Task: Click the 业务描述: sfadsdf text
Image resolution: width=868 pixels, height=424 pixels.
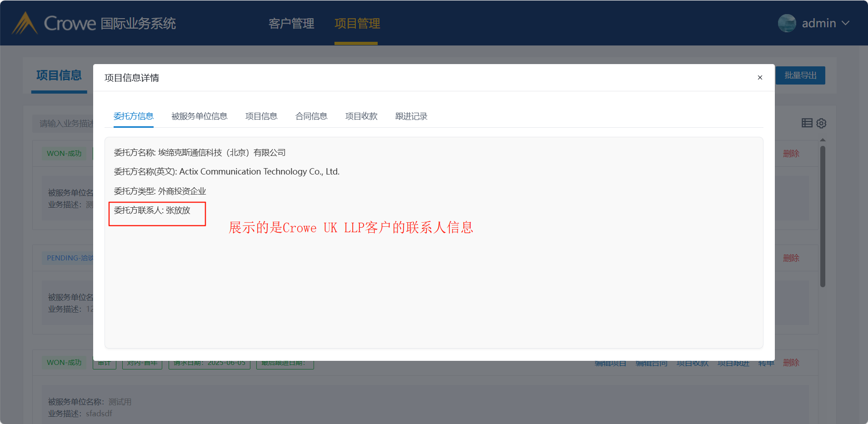Action: [80, 414]
